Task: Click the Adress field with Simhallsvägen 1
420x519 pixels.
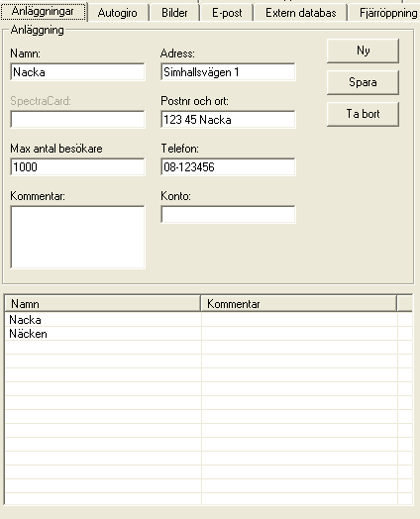Action: (x=228, y=72)
